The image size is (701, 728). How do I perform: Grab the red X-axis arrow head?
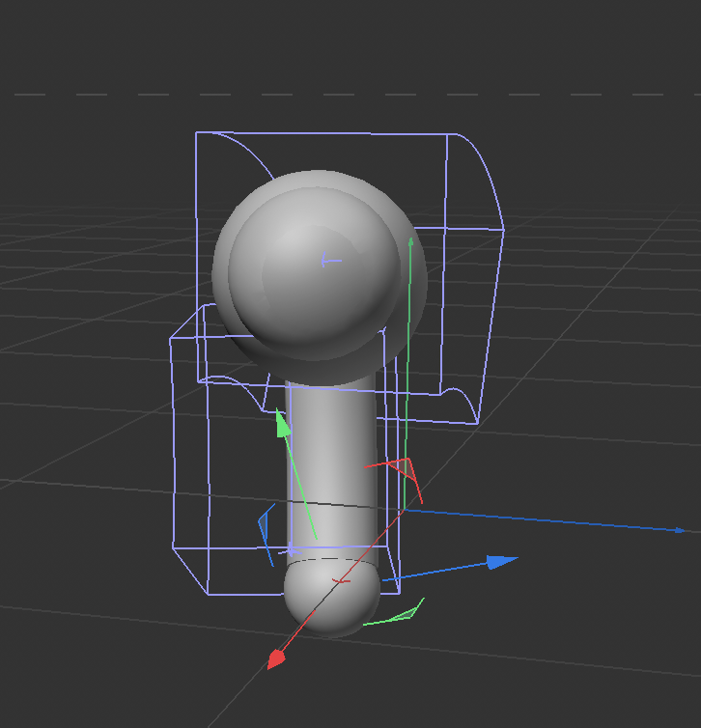click(x=276, y=659)
